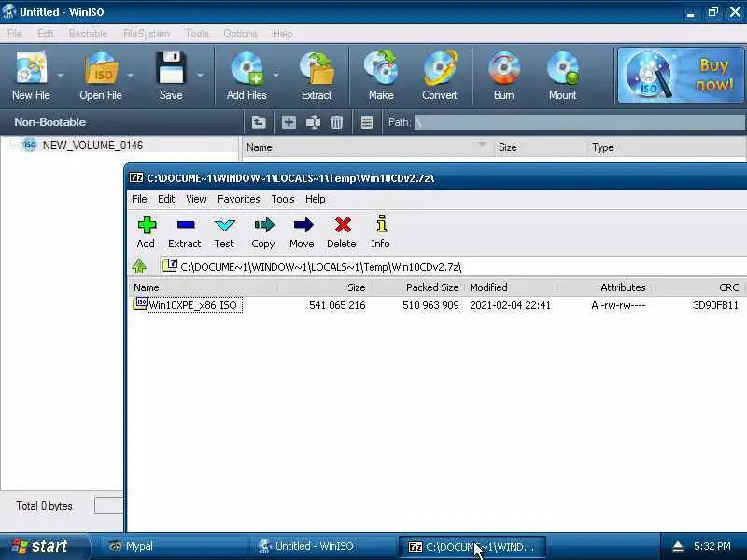
Task: Click the parent folder icon beside Non-Bootable
Action: [x=259, y=122]
